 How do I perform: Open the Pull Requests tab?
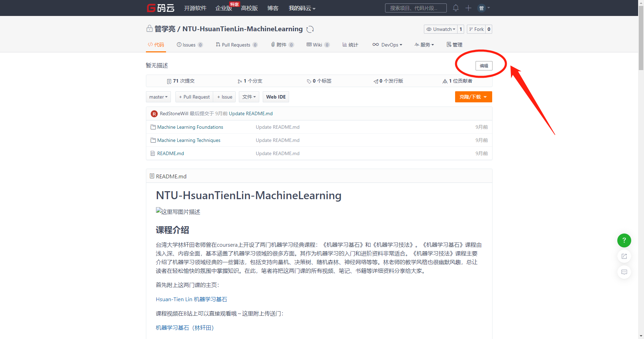pyautogui.click(x=237, y=45)
